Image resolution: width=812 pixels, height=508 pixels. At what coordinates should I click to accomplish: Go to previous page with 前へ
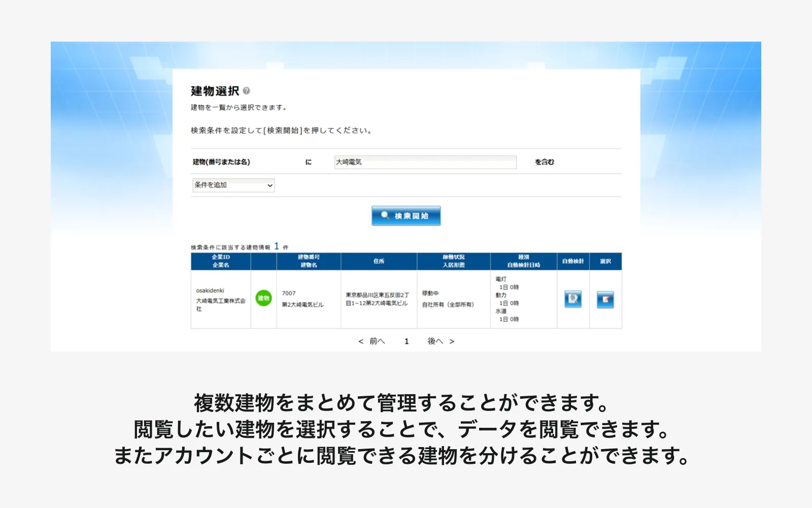[372, 341]
